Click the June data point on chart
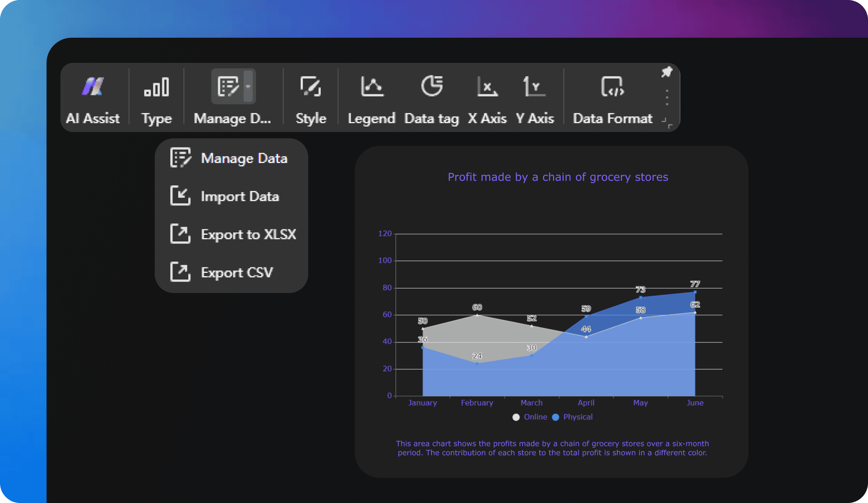 (x=695, y=292)
